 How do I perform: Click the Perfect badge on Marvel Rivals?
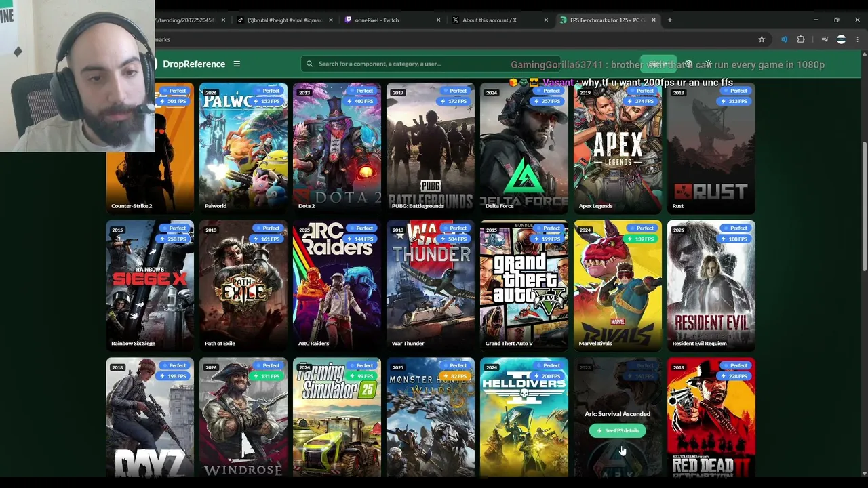[642, 228]
